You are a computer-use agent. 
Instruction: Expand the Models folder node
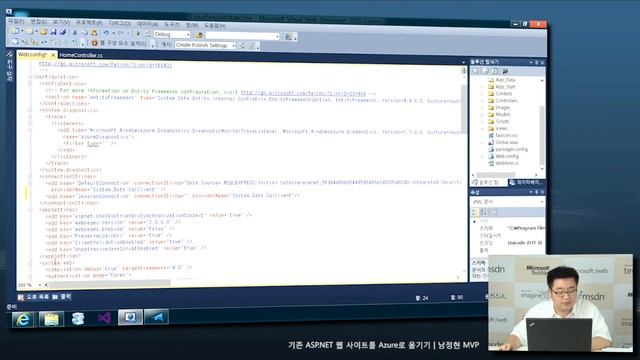482,115
